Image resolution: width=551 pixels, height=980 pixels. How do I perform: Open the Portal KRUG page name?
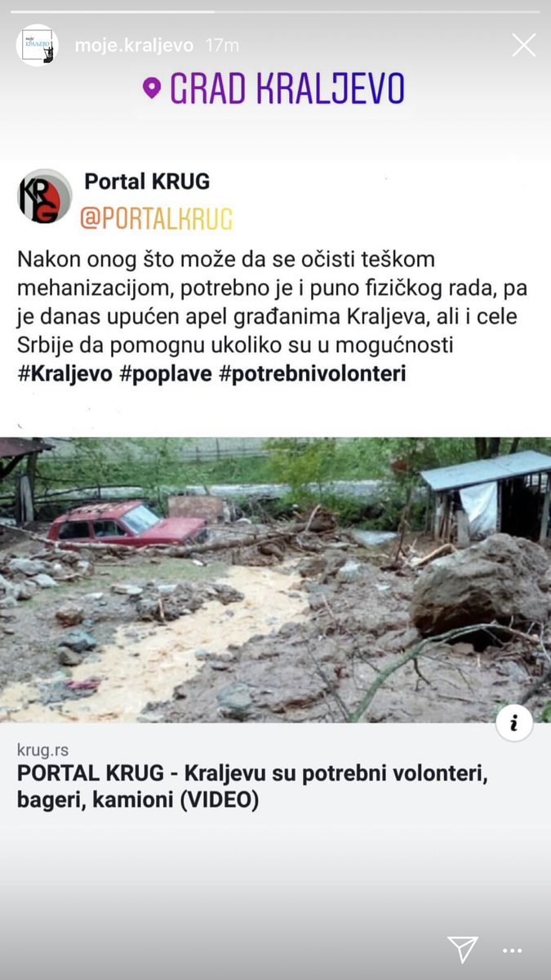click(147, 181)
